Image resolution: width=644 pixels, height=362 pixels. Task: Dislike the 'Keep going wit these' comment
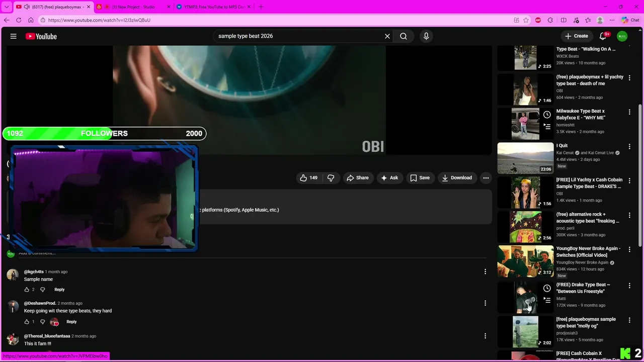click(x=43, y=322)
